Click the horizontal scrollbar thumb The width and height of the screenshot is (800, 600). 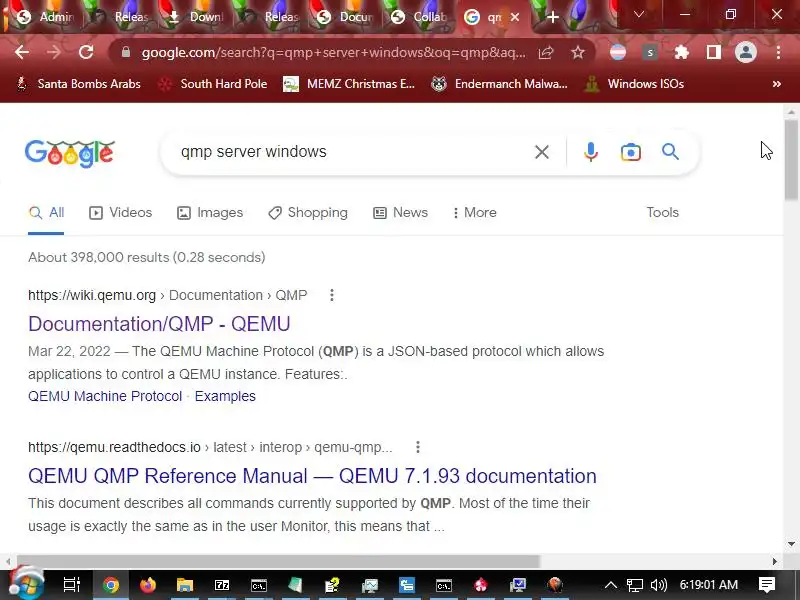coord(278,561)
